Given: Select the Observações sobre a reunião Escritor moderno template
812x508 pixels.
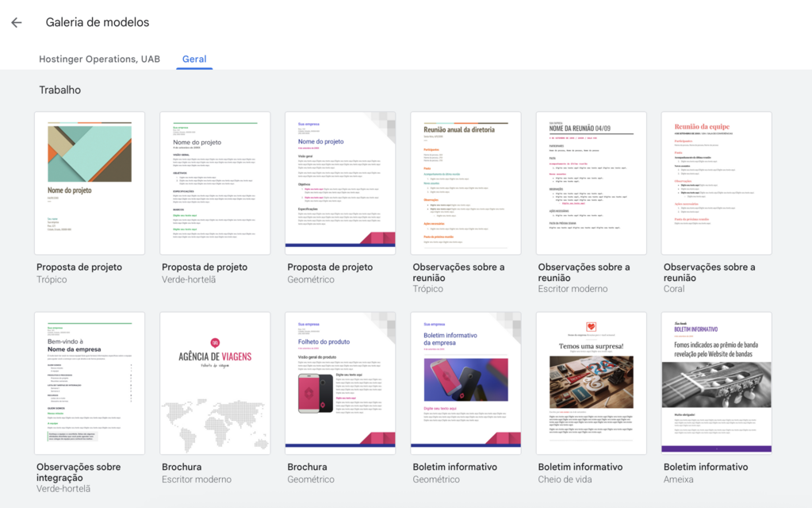Looking at the screenshot, I should click(591, 183).
